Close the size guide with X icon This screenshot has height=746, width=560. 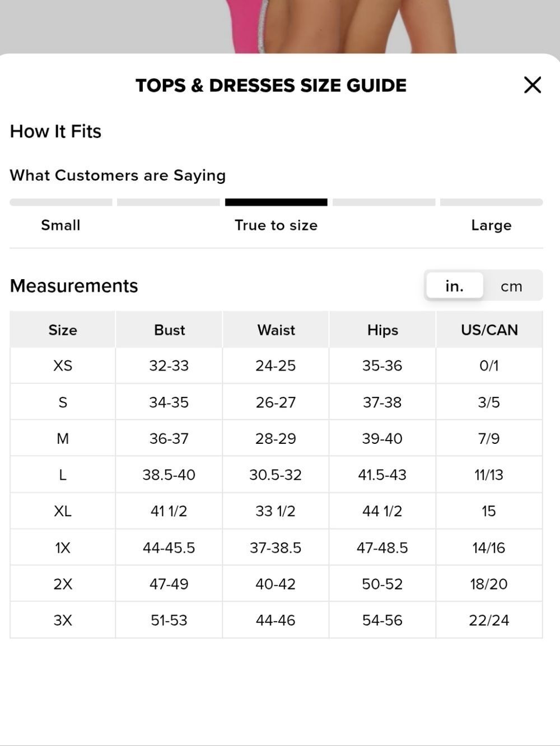[x=532, y=85]
